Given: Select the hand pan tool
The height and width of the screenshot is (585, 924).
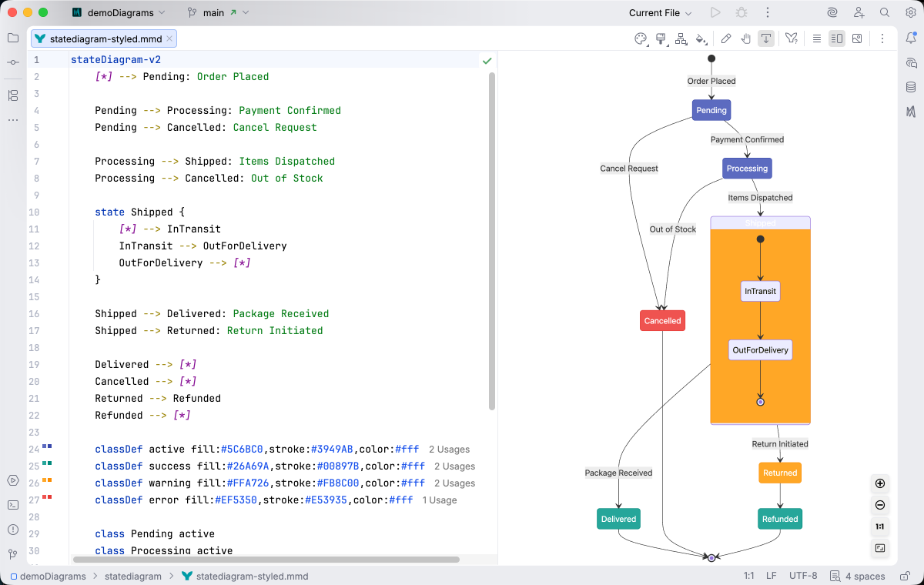Looking at the screenshot, I should point(746,38).
